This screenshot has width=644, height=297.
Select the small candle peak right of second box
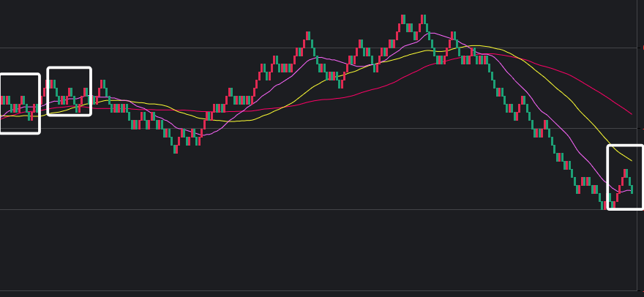click(102, 83)
